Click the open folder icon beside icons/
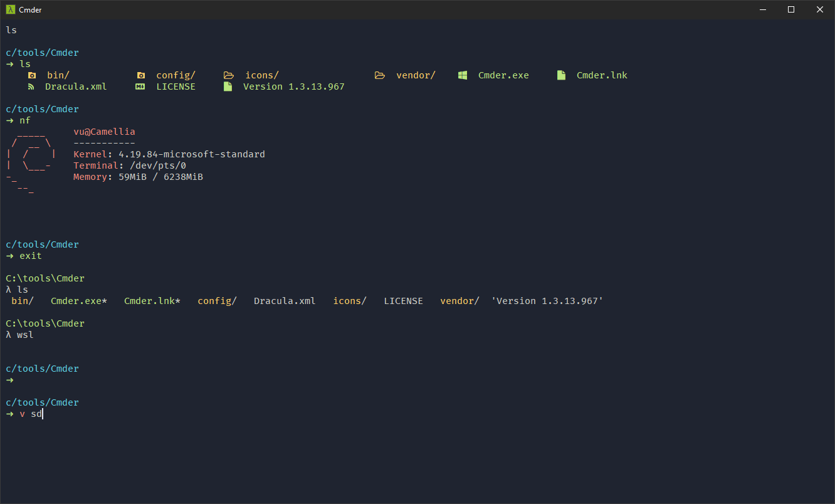 tap(229, 75)
